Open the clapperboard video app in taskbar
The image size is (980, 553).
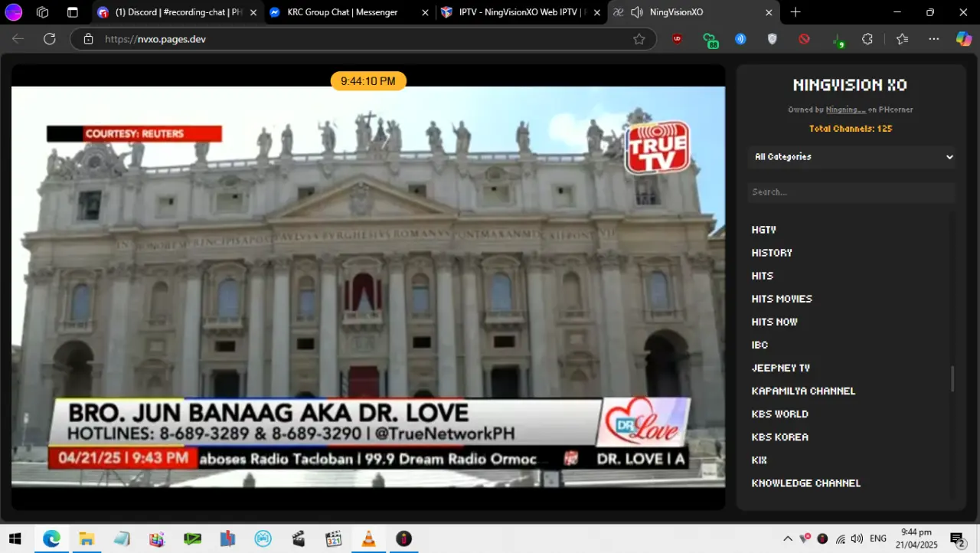pos(299,538)
